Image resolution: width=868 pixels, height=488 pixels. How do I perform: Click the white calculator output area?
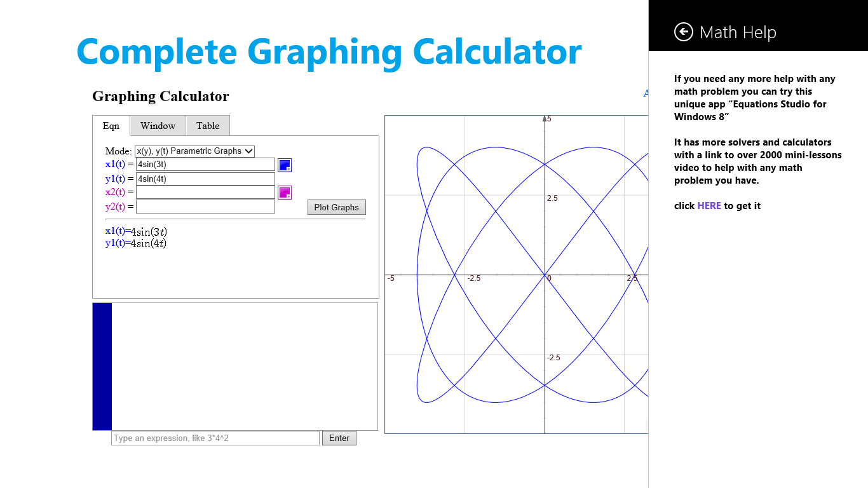click(x=245, y=367)
